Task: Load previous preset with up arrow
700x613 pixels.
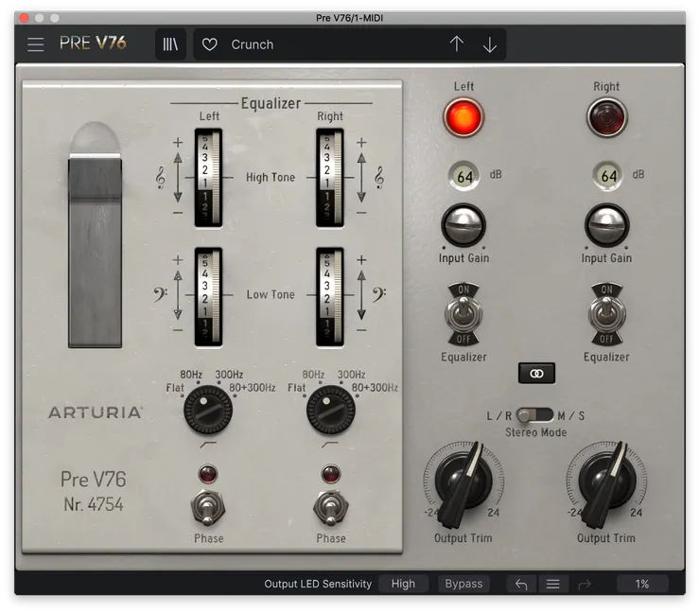Action: [x=456, y=44]
